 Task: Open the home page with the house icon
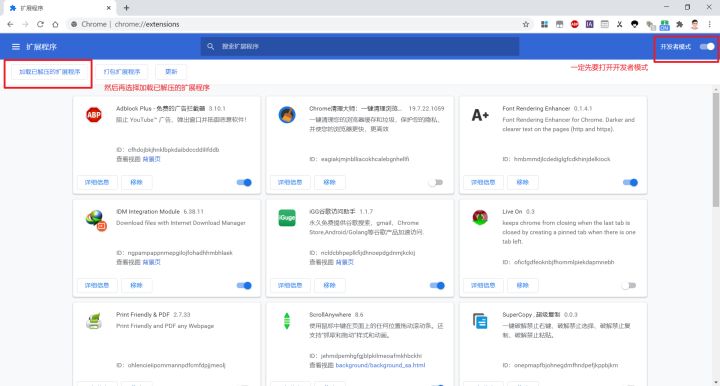pos(55,24)
